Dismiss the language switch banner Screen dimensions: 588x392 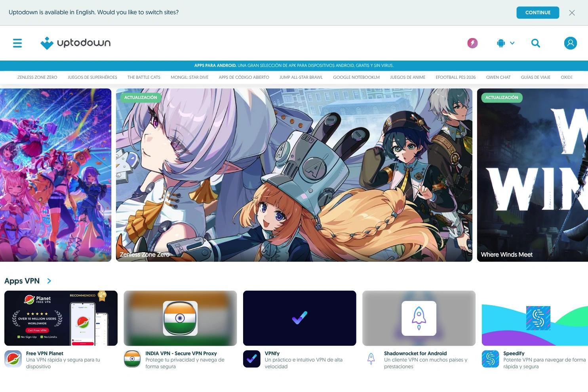click(572, 13)
